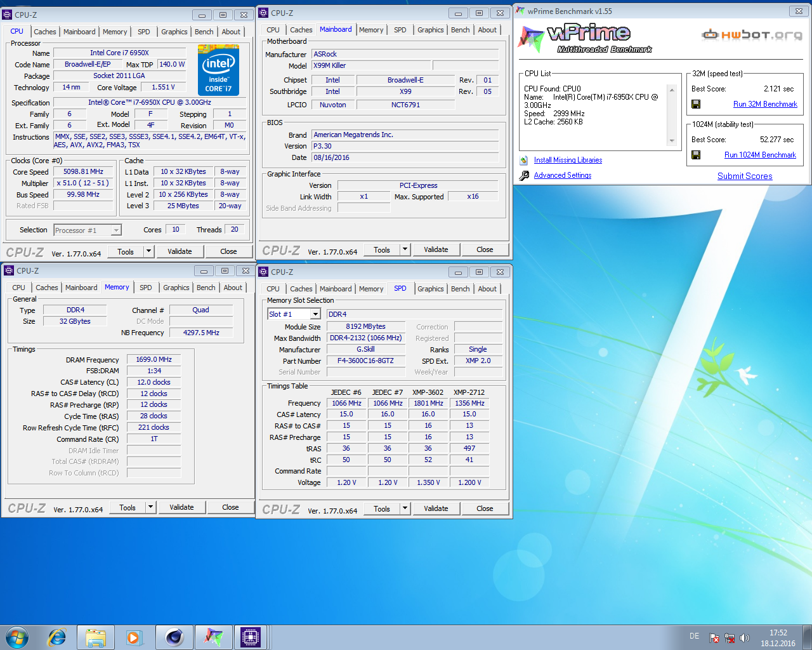Click the save icon beside 1024M Best Score
This screenshot has height=650, width=812.
(696, 155)
